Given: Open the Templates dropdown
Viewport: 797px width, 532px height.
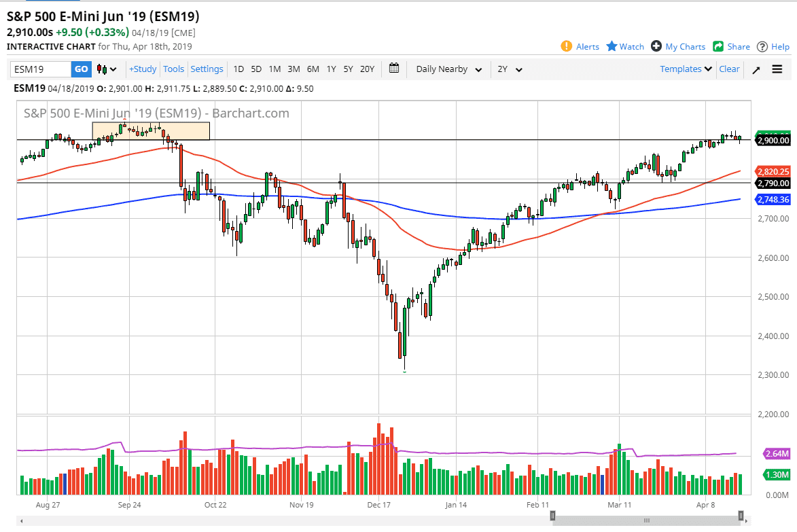Looking at the screenshot, I should point(685,69).
